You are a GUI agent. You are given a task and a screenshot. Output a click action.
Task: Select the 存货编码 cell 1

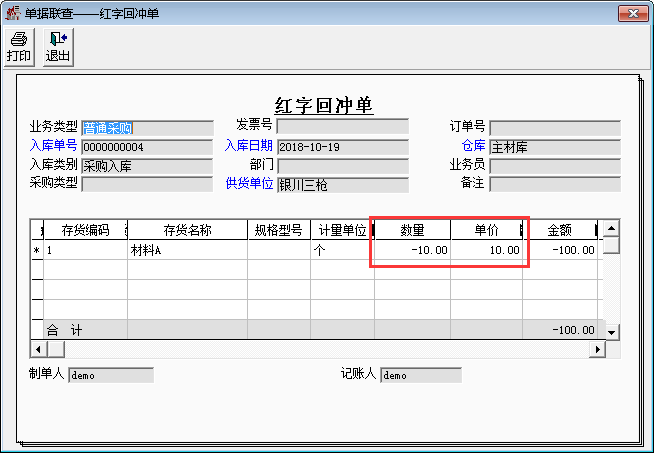(86, 250)
